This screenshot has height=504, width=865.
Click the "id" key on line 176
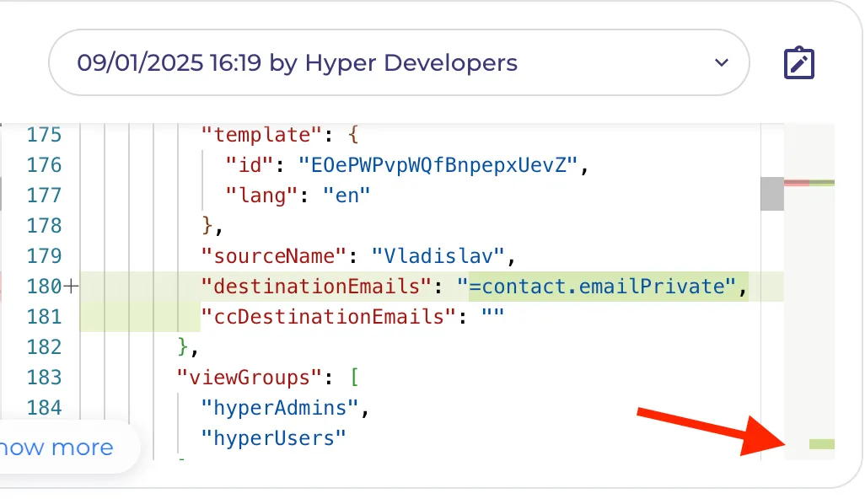pos(250,165)
